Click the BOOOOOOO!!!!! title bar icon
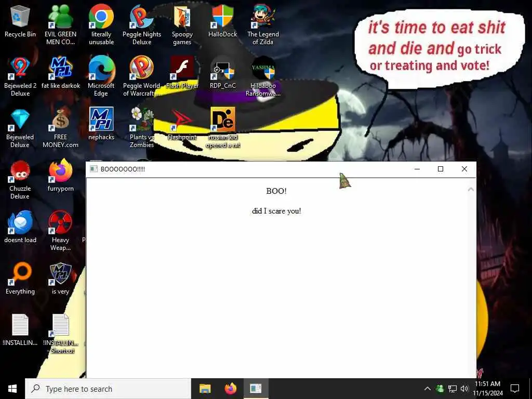The width and height of the screenshot is (532, 399). click(x=94, y=169)
